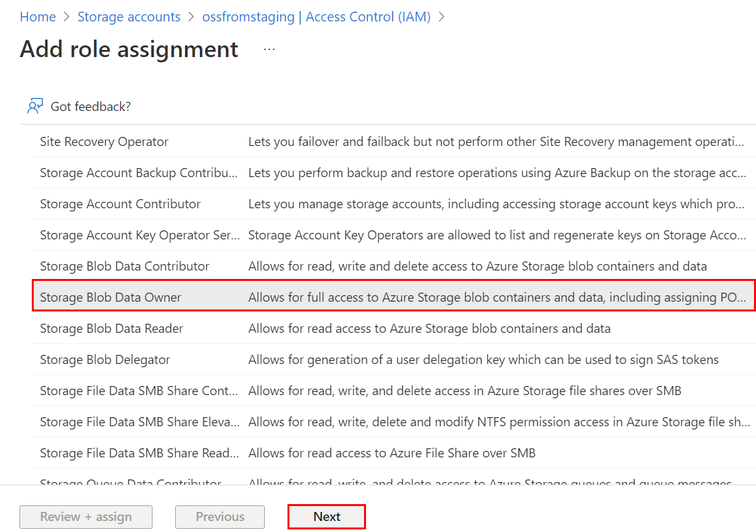This screenshot has width=756, height=532.
Task: Pick Storage File Data SMB Share Elevated role
Action: coord(139,422)
